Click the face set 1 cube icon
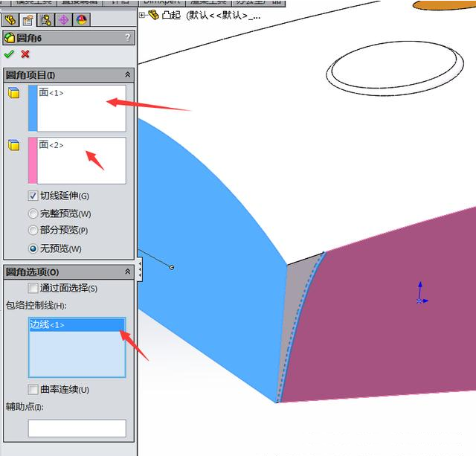This screenshot has height=456, width=476. (13, 93)
